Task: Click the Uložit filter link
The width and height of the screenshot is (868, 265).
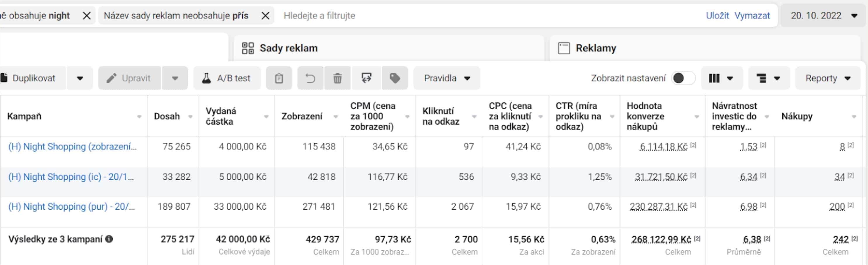Action: click(x=717, y=15)
